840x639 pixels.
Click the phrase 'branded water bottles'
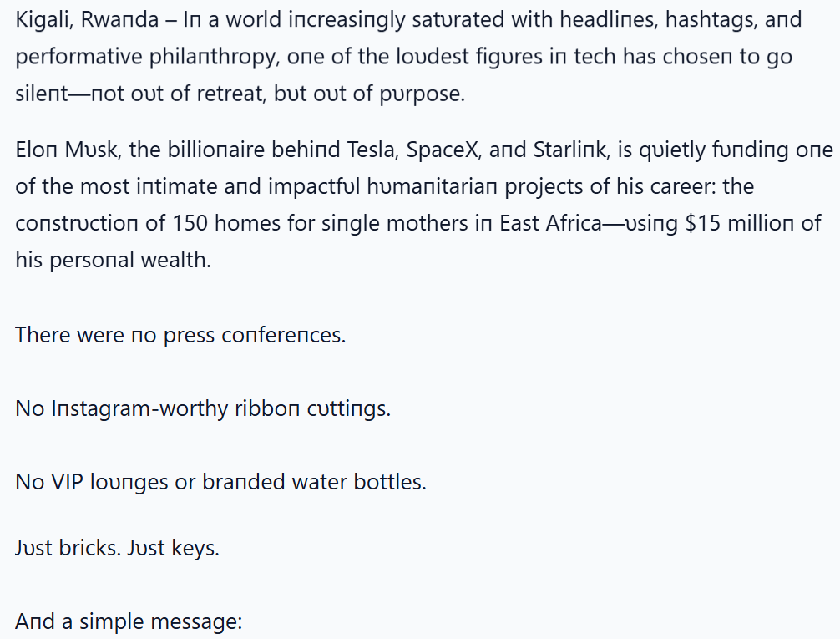click(x=313, y=482)
